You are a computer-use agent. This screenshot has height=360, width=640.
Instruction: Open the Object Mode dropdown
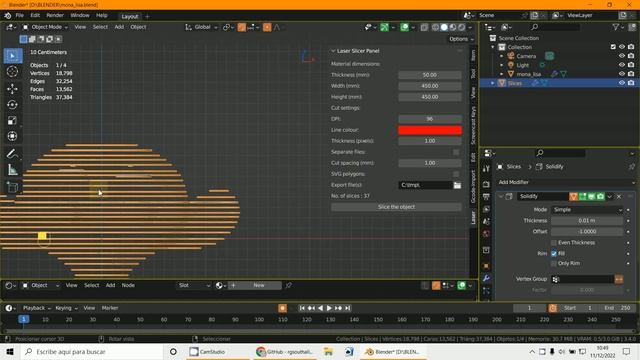[x=46, y=27]
